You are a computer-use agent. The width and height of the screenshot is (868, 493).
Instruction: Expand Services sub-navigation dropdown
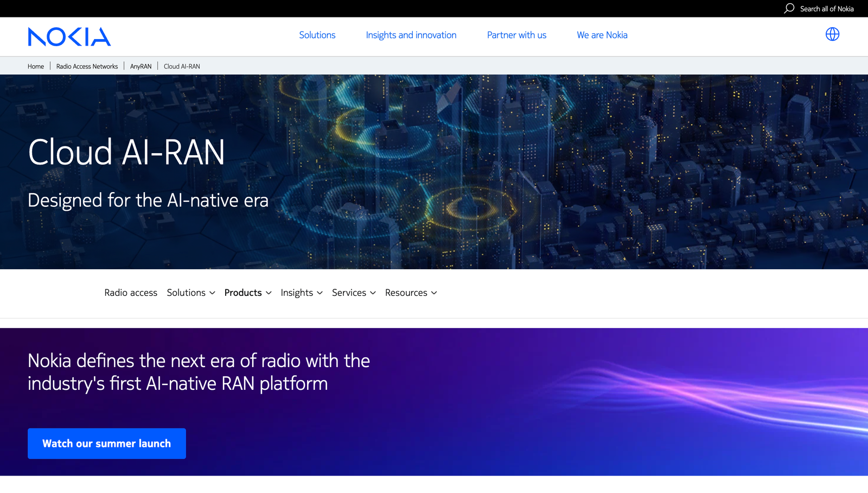pyautogui.click(x=354, y=293)
